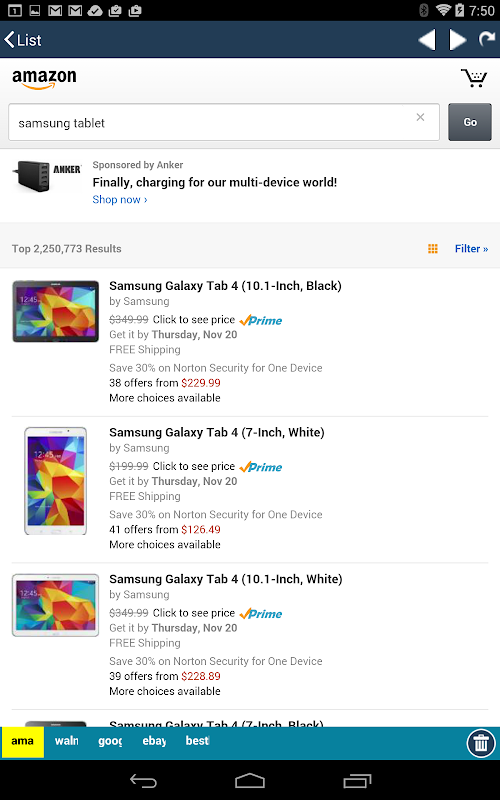The height and width of the screenshot is (800, 500).
Task: Focus the samsung tablet search field
Action: [x=223, y=122]
